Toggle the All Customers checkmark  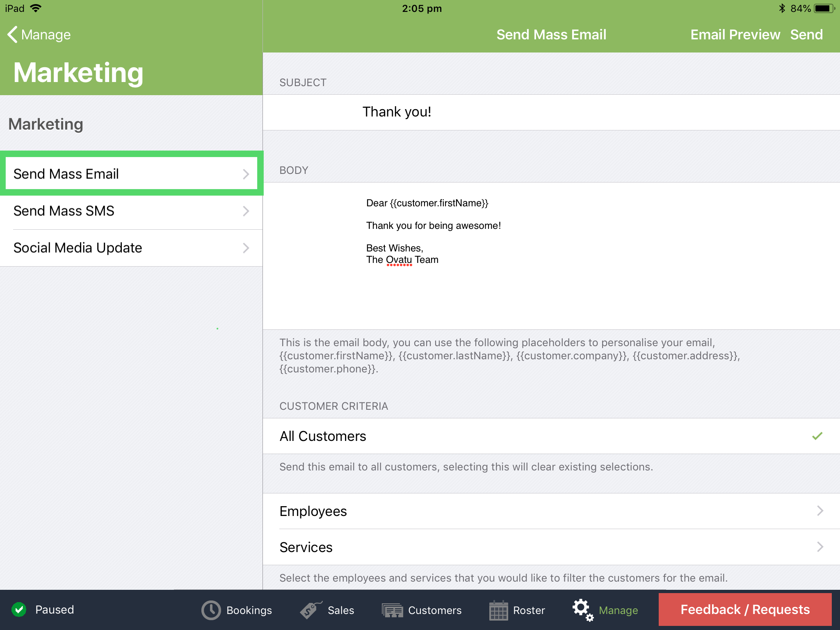817,436
